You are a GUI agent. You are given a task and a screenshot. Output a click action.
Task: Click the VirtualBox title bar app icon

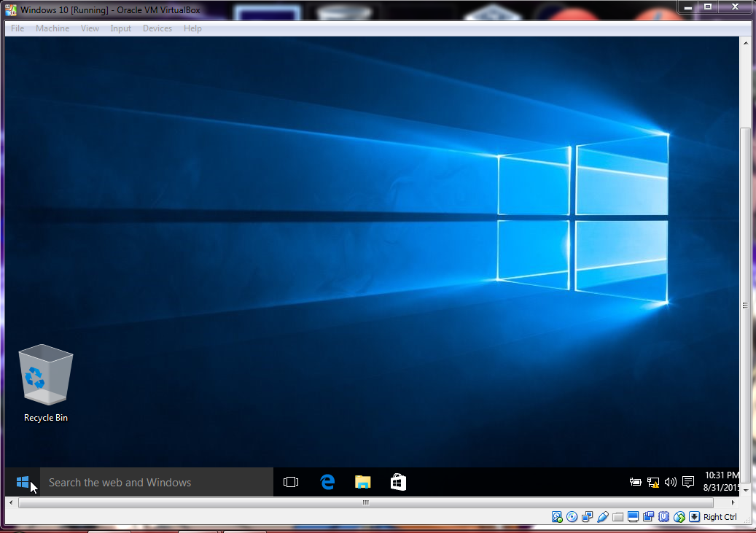click(11, 9)
